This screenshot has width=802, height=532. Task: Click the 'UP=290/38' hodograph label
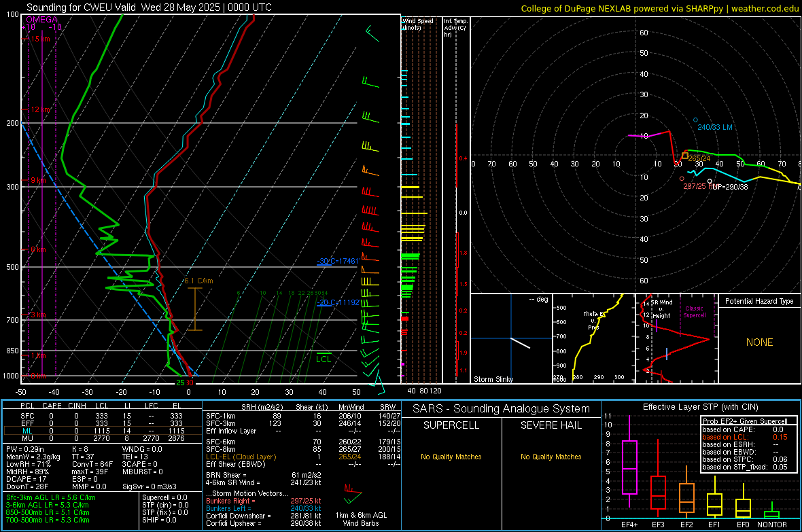730,187
